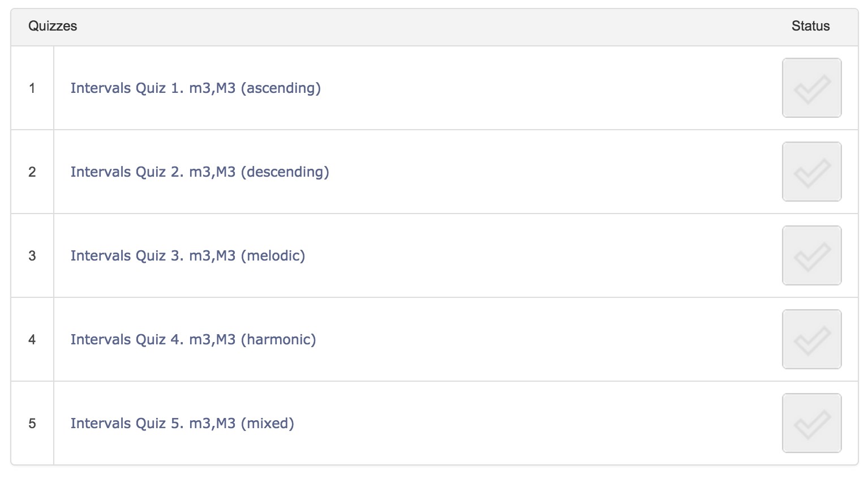Screen dimensions: 868x478
Task: Click the word "mixed" in Quiz 5 title
Action: click(x=268, y=424)
